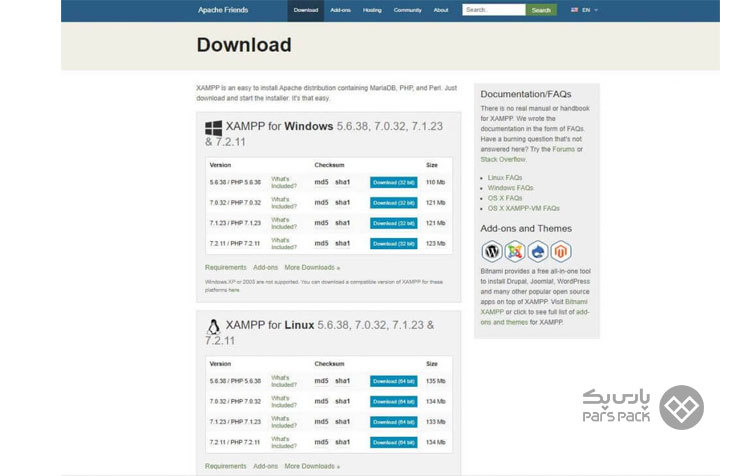Open Add-ons link under Windows table
750x476 pixels.
tap(265, 267)
